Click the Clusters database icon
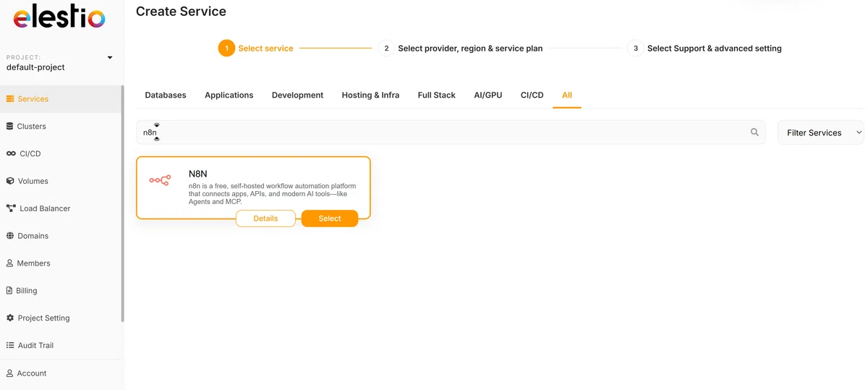 [10, 126]
